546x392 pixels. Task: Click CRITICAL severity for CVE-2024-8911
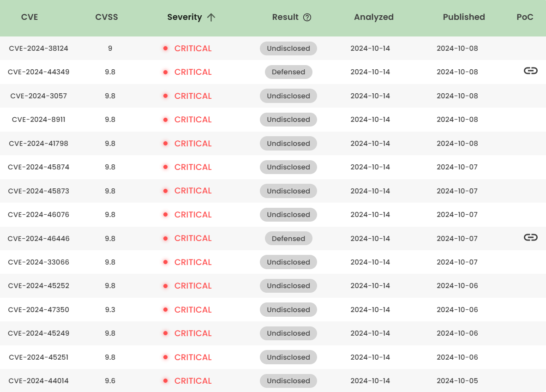193,120
